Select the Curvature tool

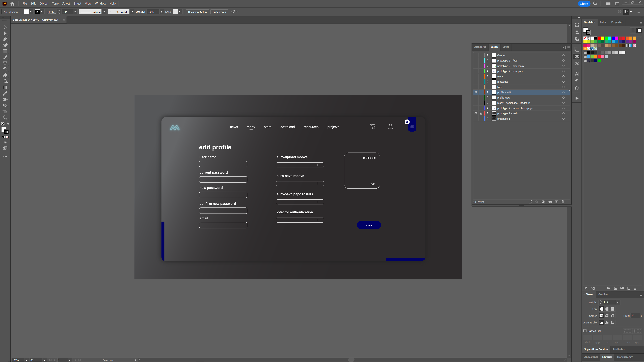click(5, 45)
